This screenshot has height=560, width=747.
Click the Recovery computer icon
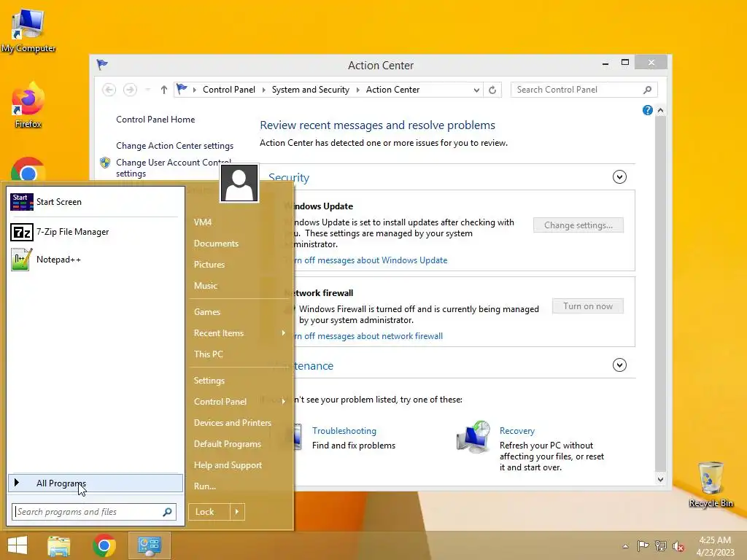(473, 436)
